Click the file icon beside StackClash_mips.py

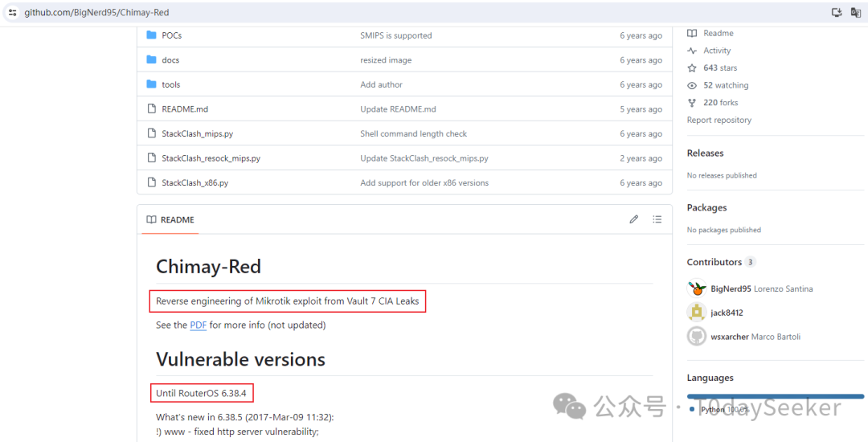(151, 133)
